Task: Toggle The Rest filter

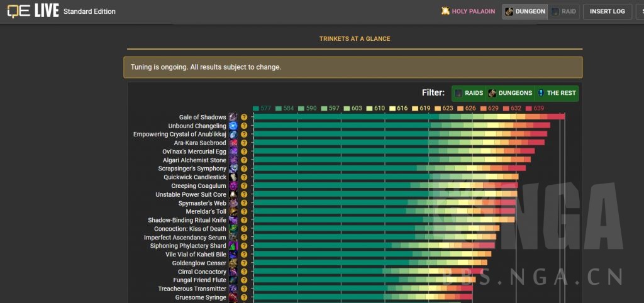Action: [x=556, y=93]
